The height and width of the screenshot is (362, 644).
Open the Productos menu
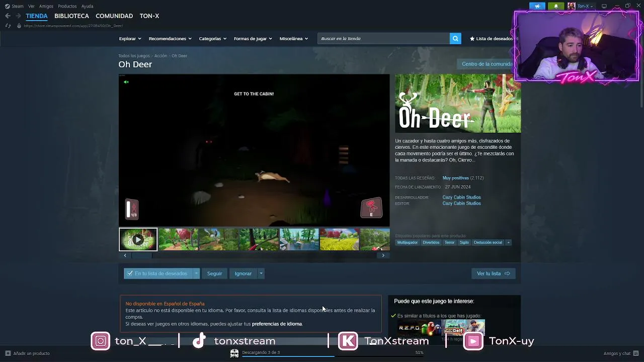67,6
